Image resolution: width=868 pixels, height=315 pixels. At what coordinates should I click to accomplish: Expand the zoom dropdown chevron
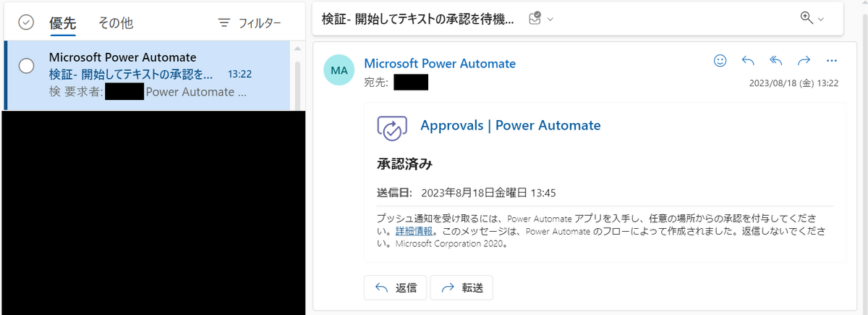coord(821,20)
